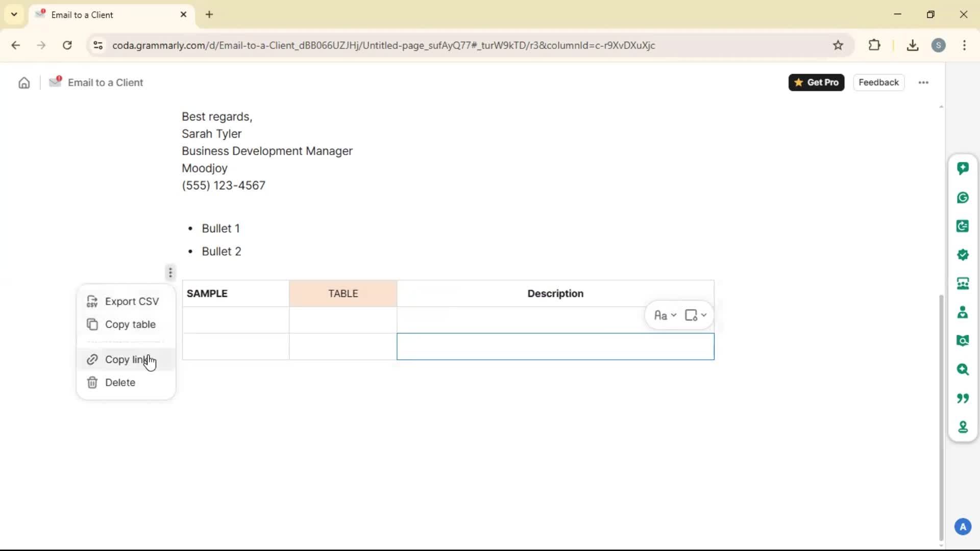Click the blue 'A' avatar button
980x551 pixels.
[x=963, y=527]
